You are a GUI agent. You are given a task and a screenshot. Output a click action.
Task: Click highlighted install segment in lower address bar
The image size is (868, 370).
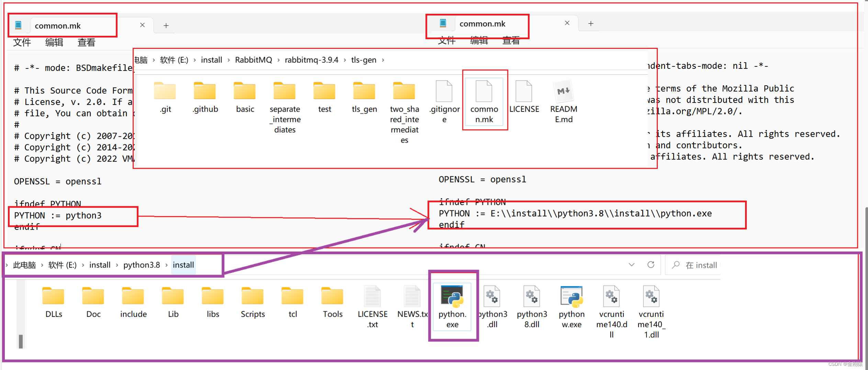click(183, 265)
